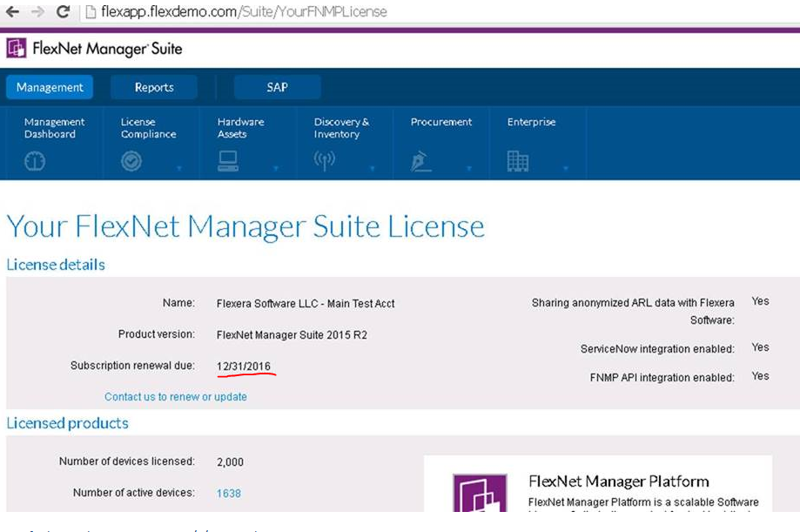Screen dimensions: 800x532
Task: Expand the License Compliance dropdown arrow
Action: (179, 168)
